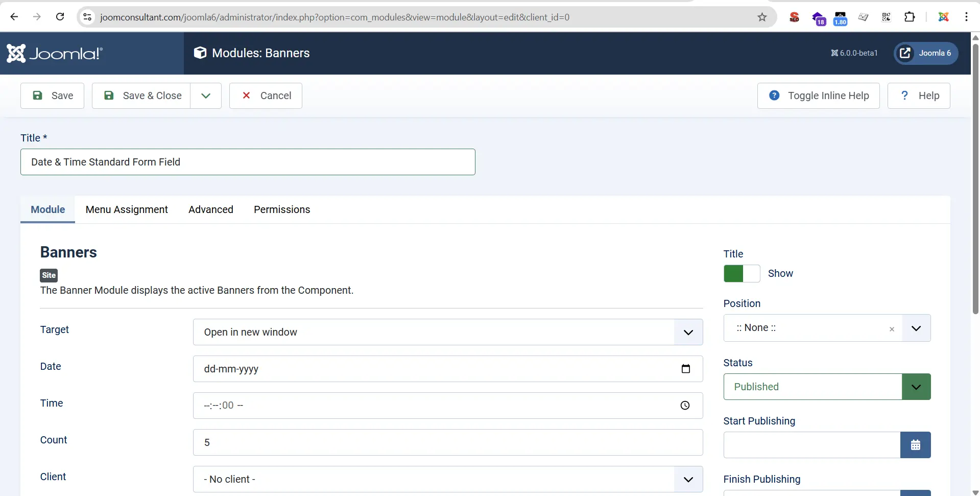The image size is (980, 496).
Task: Click clock icon in Time field
Action: [685, 406]
